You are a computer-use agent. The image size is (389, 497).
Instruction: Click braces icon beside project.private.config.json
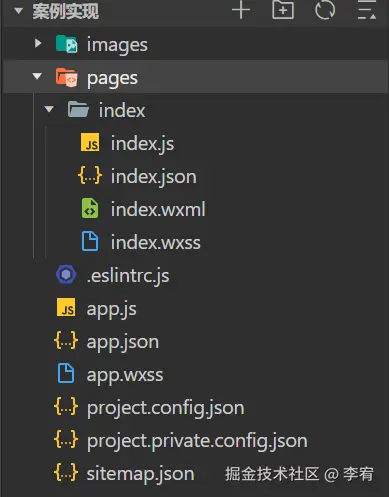coord(66,439)
